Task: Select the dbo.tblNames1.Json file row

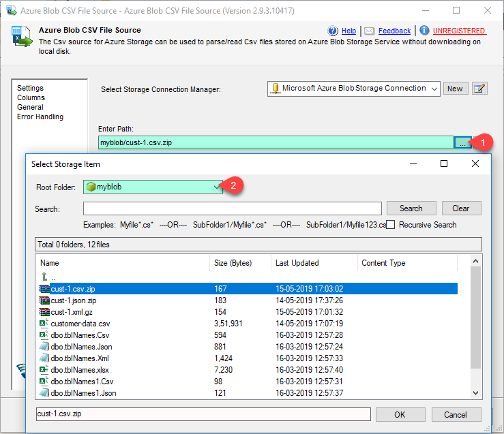Action: click(248, 393)
